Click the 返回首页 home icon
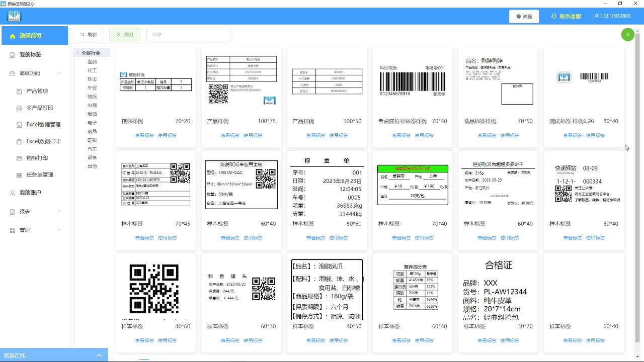 tap(11, 35)
